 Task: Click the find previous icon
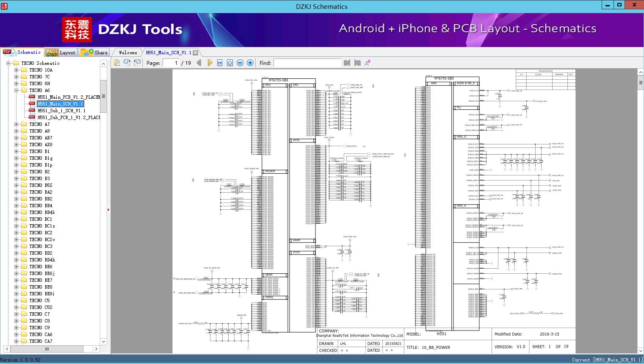[347, 63]
